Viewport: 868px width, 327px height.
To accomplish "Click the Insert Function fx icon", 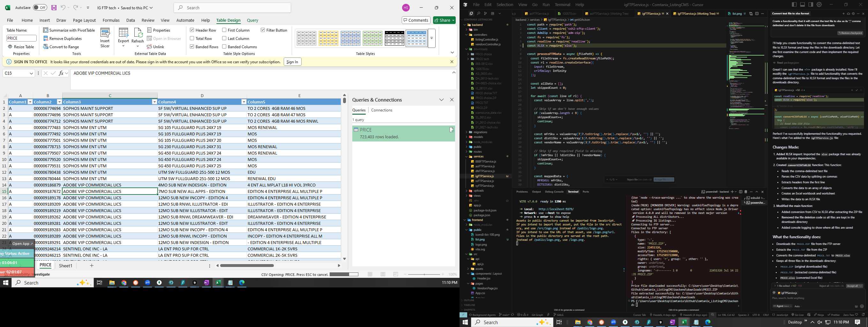I will [x=61, y=73].
